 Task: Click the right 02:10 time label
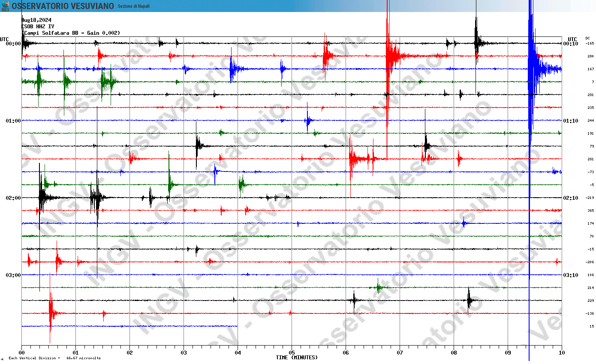click(571, 198)
